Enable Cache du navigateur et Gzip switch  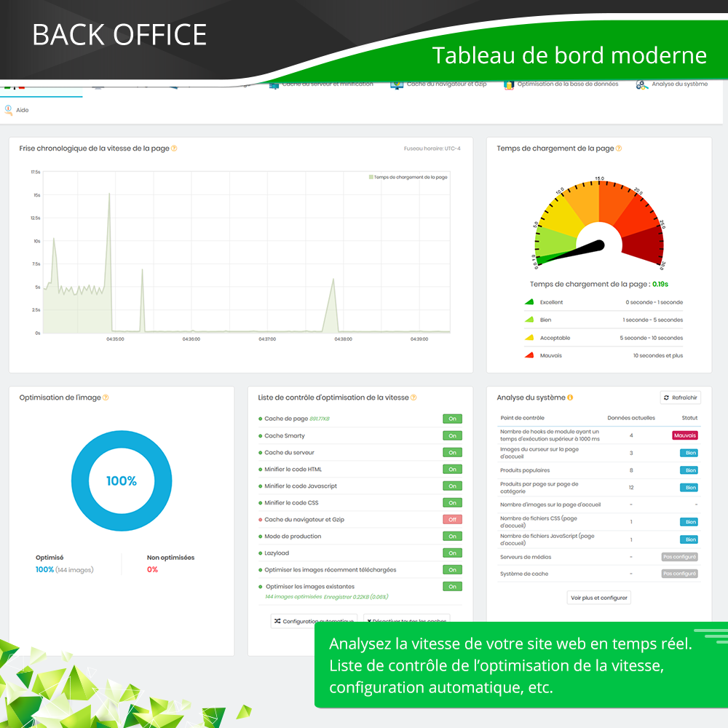(x=452, y=520)
